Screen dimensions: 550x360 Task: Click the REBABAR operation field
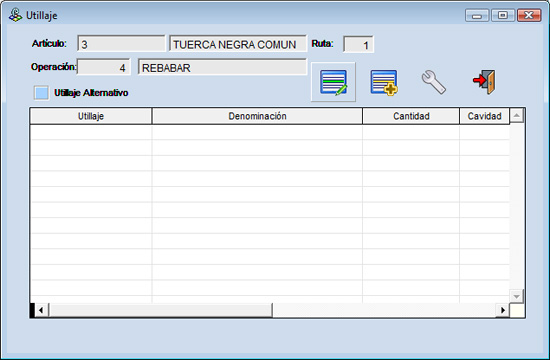click(x=222, y=67)
